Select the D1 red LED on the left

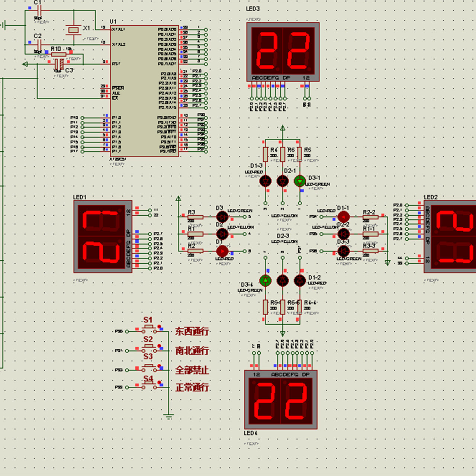tap(222, 251)
